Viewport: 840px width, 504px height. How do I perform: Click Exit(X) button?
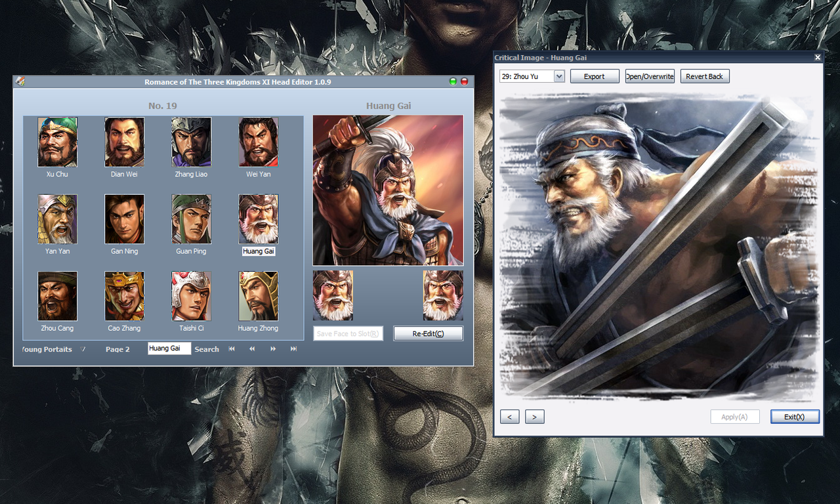click(795, 417)
